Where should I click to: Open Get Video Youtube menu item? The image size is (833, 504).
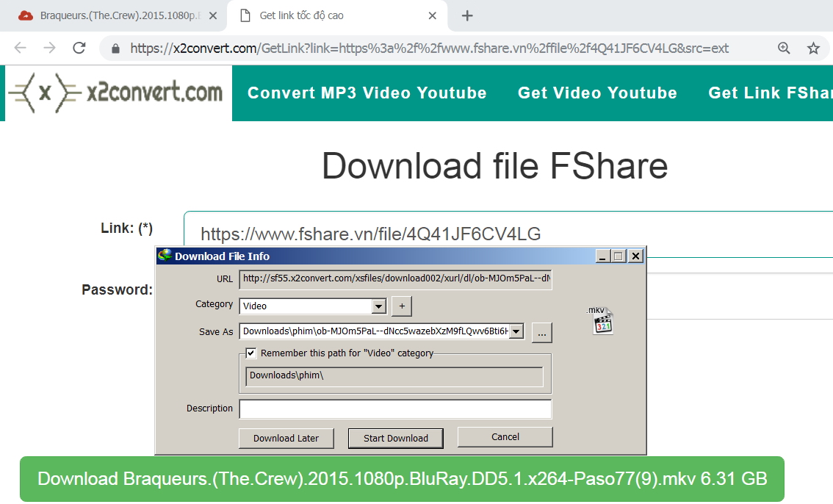click(597, 93)
